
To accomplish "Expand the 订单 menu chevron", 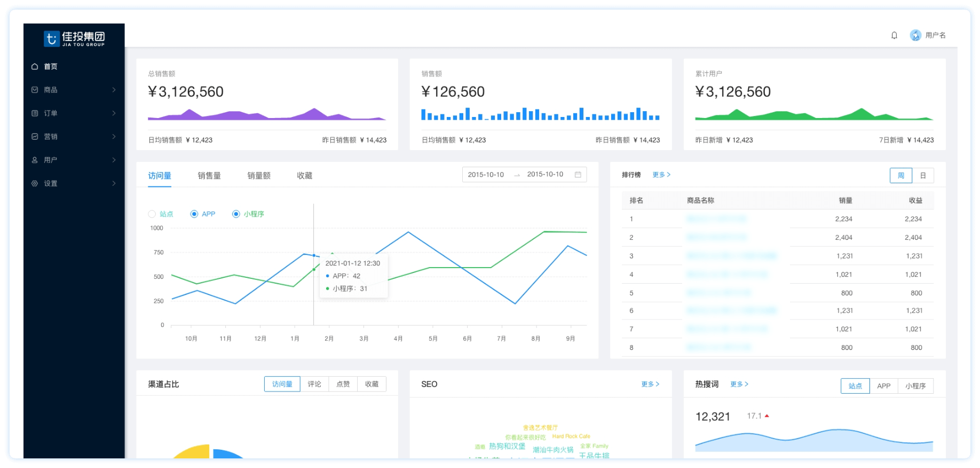I will pyautogui.click(x=114, y=113).
